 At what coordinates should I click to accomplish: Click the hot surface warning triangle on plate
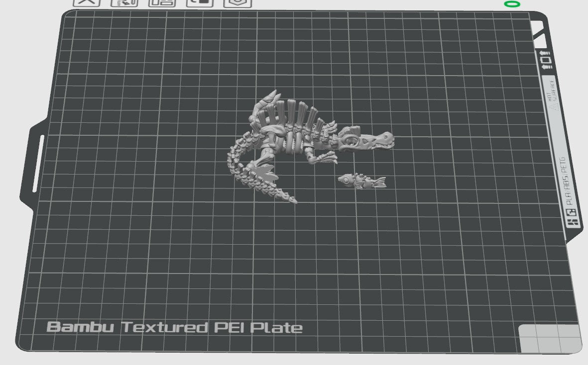click(x=551, y=105)
